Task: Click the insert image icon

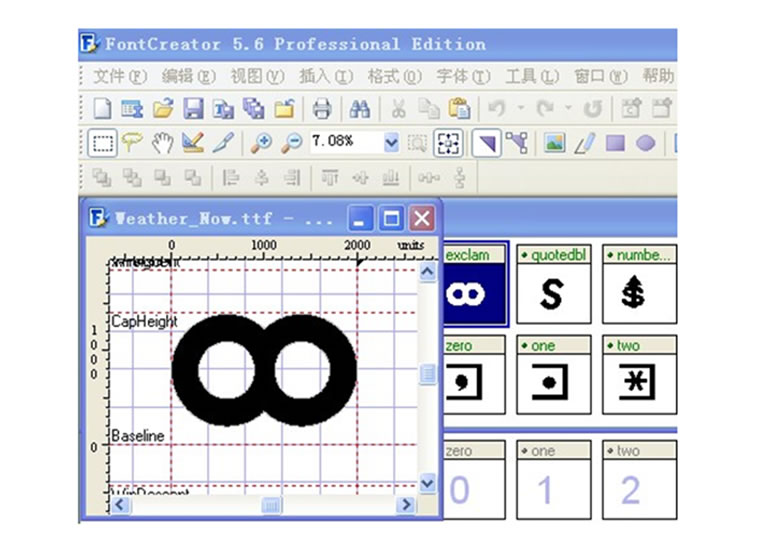Action: [x=554, y=143]
